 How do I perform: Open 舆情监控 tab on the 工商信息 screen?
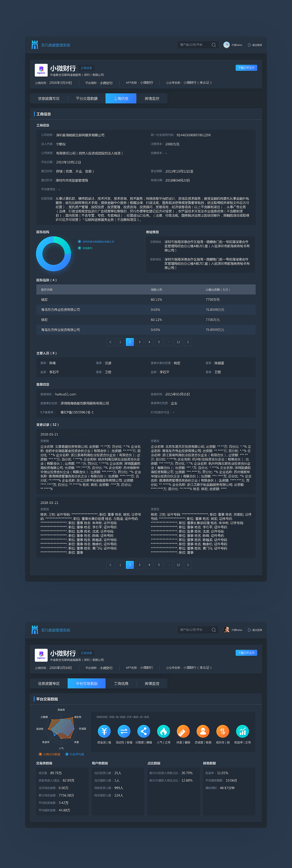click(152, 98)
